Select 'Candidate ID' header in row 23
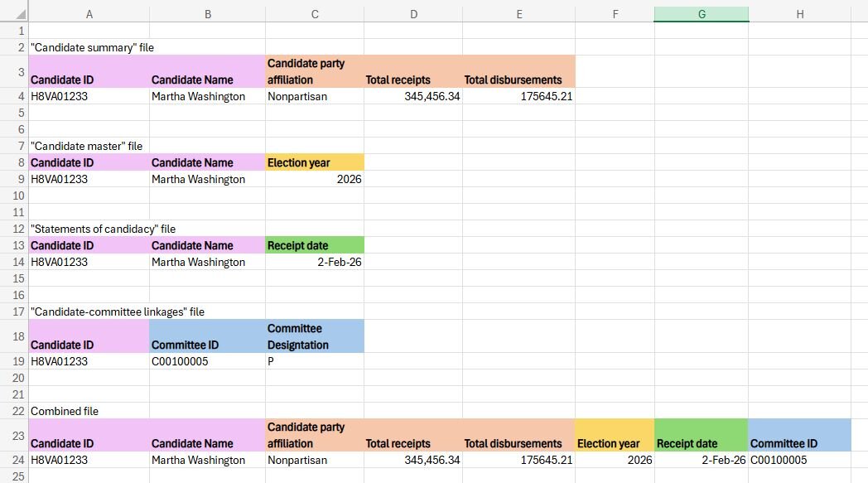Screen dimensions: 868x483 (89, 436)
